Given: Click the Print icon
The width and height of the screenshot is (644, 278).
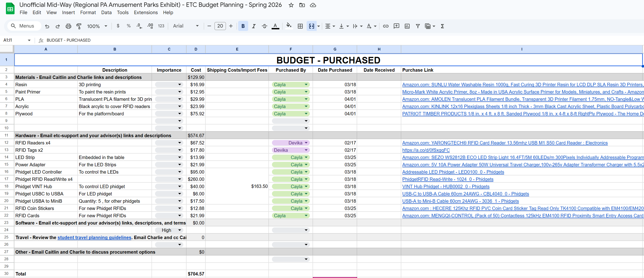Looking at the screenshot, I should click(68, 26).
